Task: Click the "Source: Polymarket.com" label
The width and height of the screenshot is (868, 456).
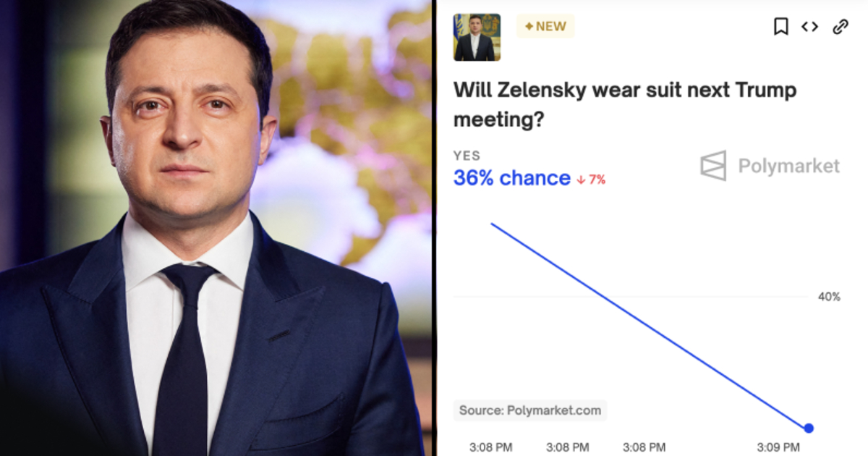Action: [530, 410]
